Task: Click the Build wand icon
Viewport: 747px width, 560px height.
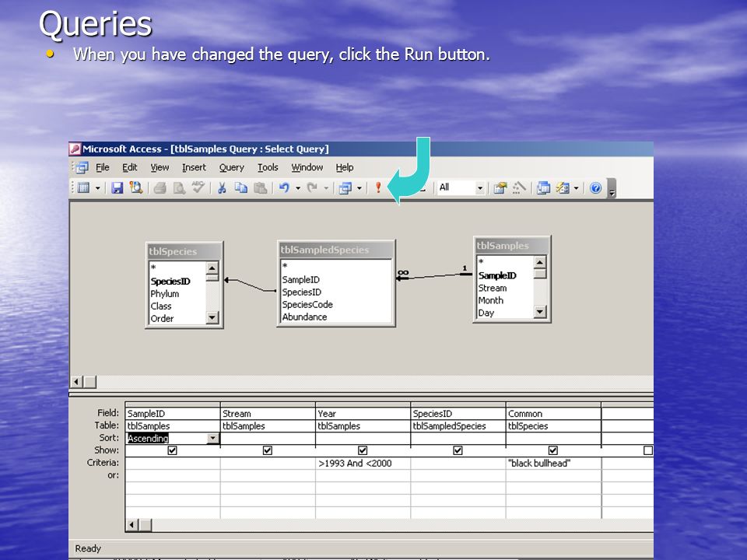Action: pyautogui.click(x=519, y=187)
